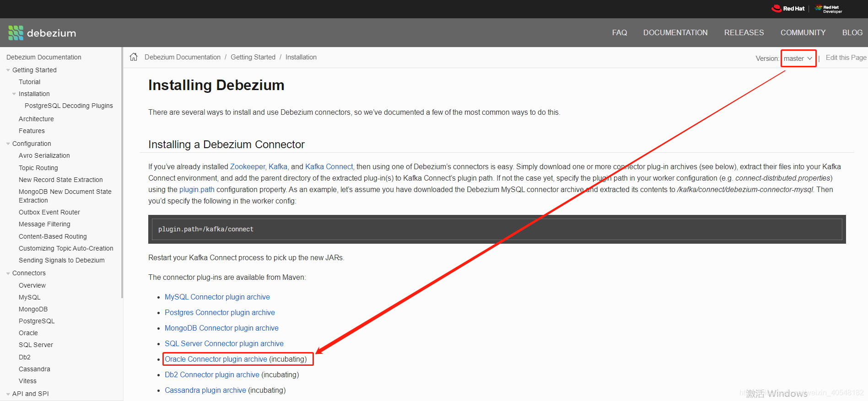Open MongoDB Connector plugin archive link
This screenshot has height=401, width=868.
[221, 328]
